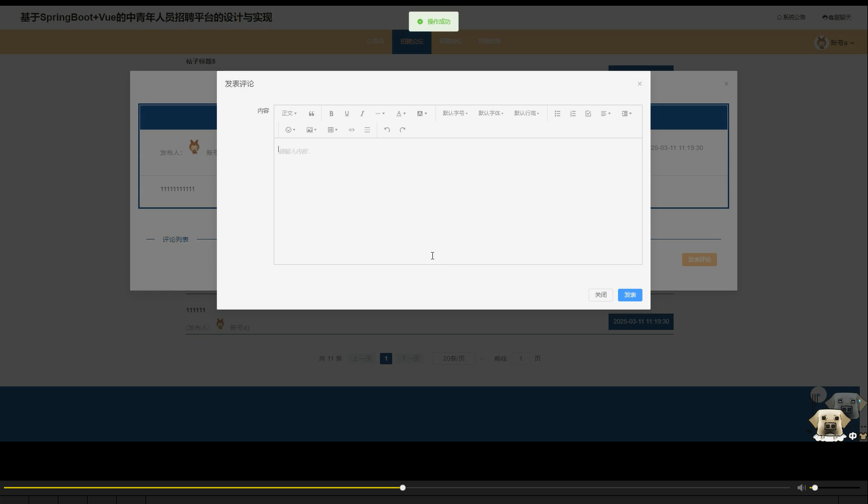
Task: Click the 2025-03-11 11:19:30 timestamp badge
Action: pyautogui.click(x=641, y=321)
